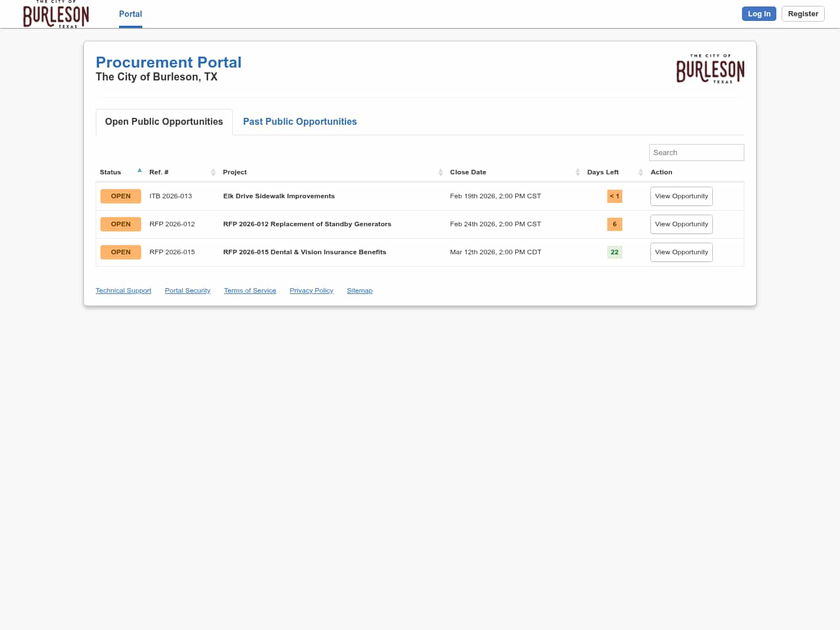Image resolution: width=840 pixels, height=630 pixels.
Task: View Opportunity for Elk Drive Sidewalk Improvements
Action: 681,196
